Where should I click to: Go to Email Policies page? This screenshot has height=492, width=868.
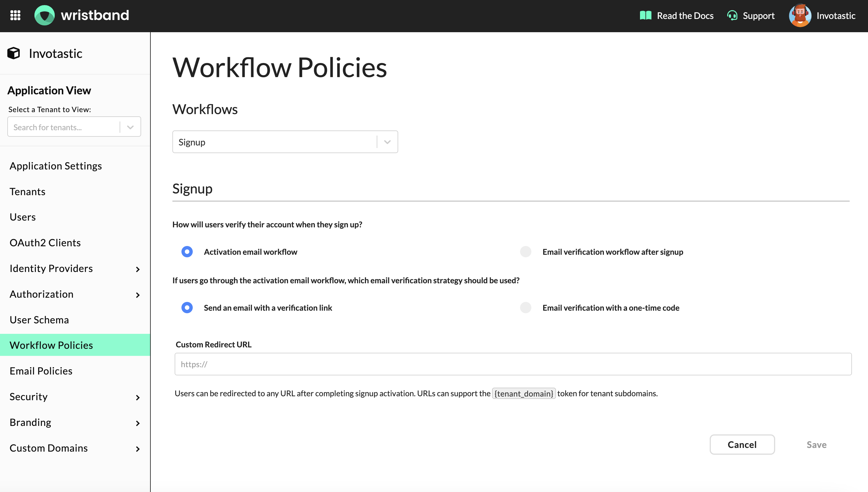coord(41,371)
